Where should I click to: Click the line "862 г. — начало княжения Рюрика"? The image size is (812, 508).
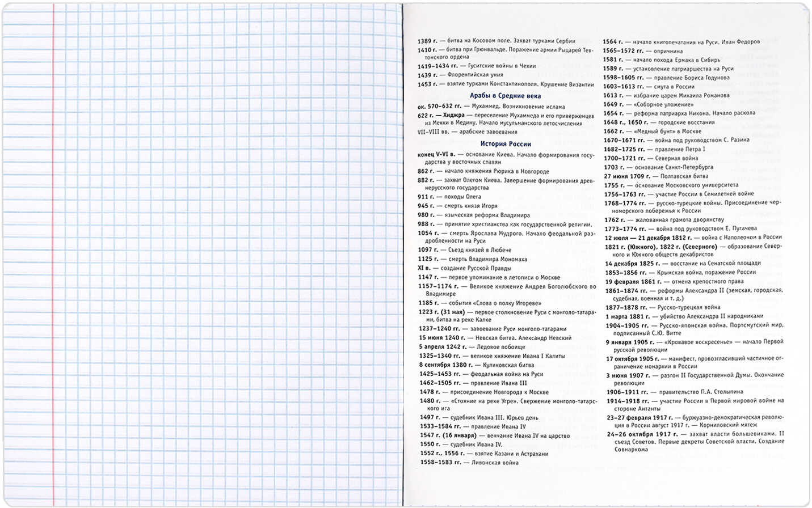coord(483,171)
